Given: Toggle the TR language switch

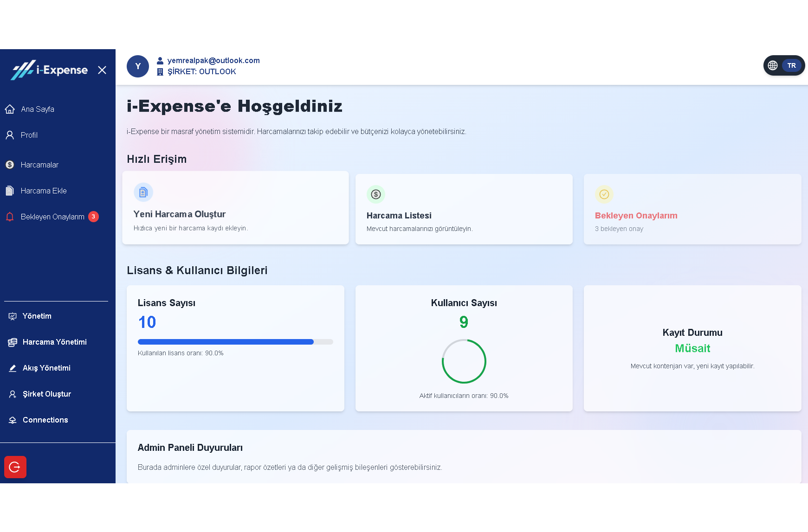Looking at the screenshot, I should point(791,65).
